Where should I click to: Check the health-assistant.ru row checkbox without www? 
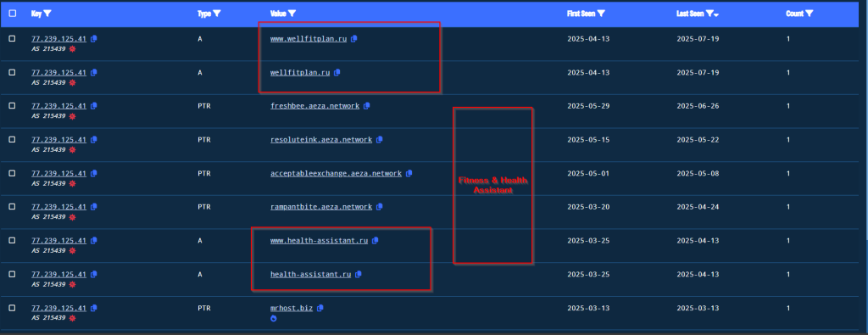(12, 274)
